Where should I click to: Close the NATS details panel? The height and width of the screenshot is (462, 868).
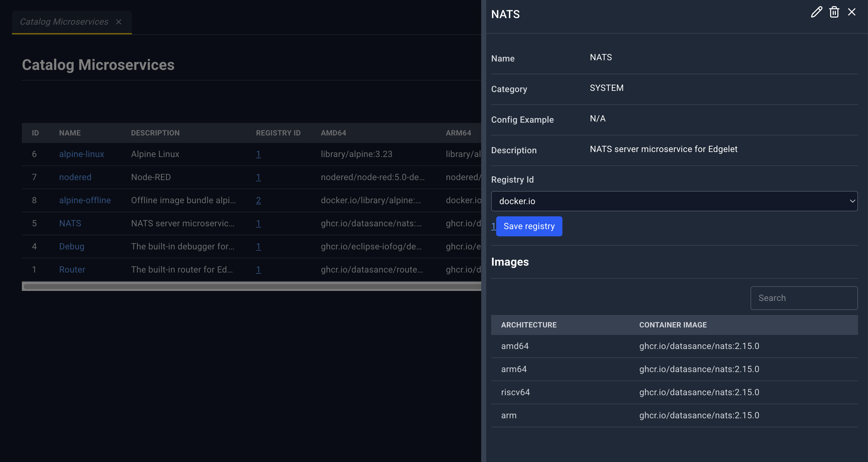tap(851, 12)
